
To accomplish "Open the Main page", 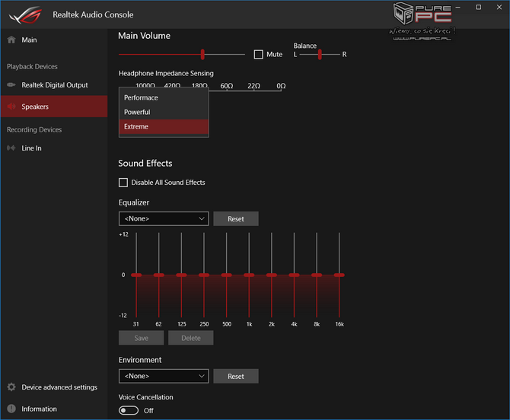I will (54, 40).
